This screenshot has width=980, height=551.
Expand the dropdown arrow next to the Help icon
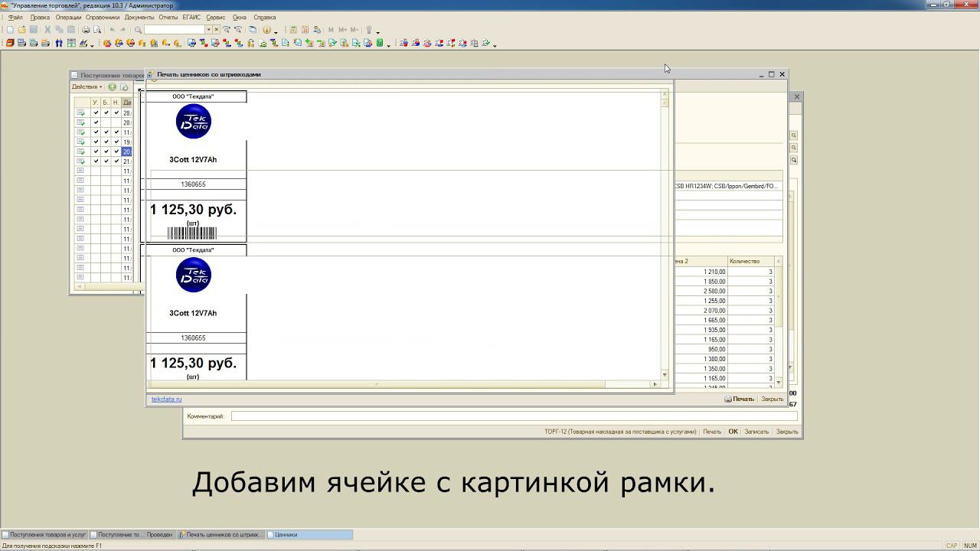pyautogui.click(x=276, y=31)
